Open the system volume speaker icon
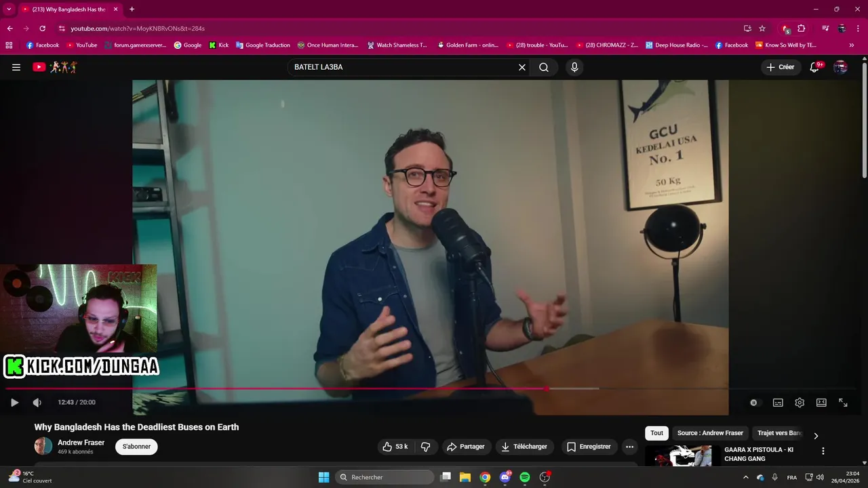The height and width of the screenshot is (488, 868). coord(820,477)
